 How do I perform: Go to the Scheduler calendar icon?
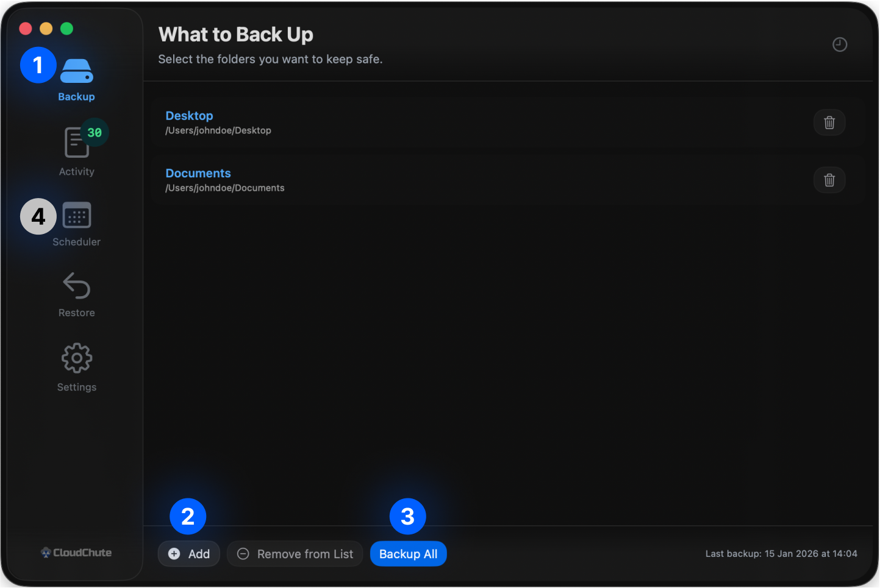click(x=77, y=216)
